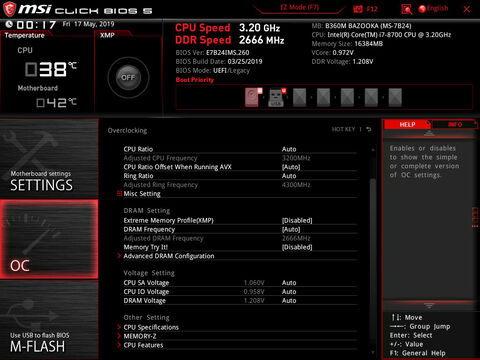Click the Adjusted DRAM Frequency 2666MHz value
Screen dimensions: 480x360
pos(296,238)
